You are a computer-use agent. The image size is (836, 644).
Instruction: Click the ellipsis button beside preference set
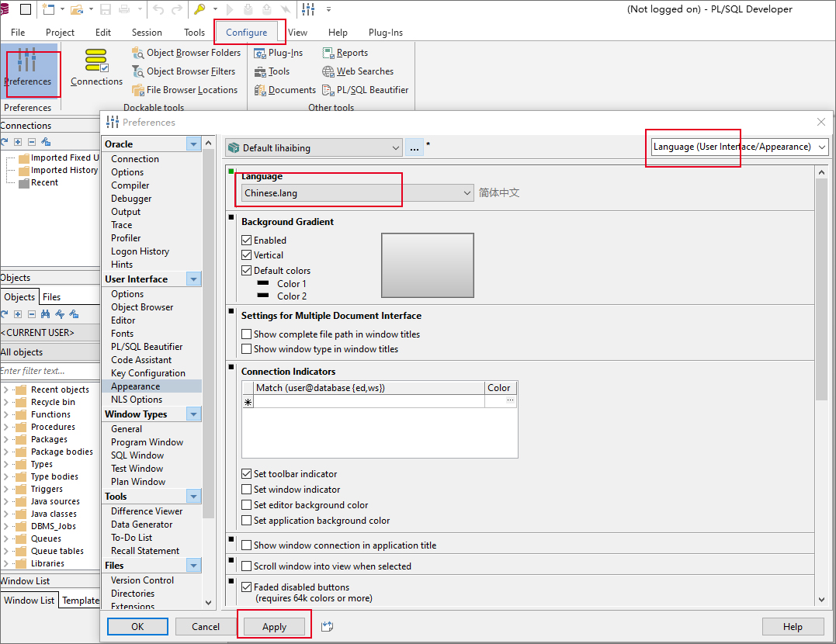(x=415, y=147)
